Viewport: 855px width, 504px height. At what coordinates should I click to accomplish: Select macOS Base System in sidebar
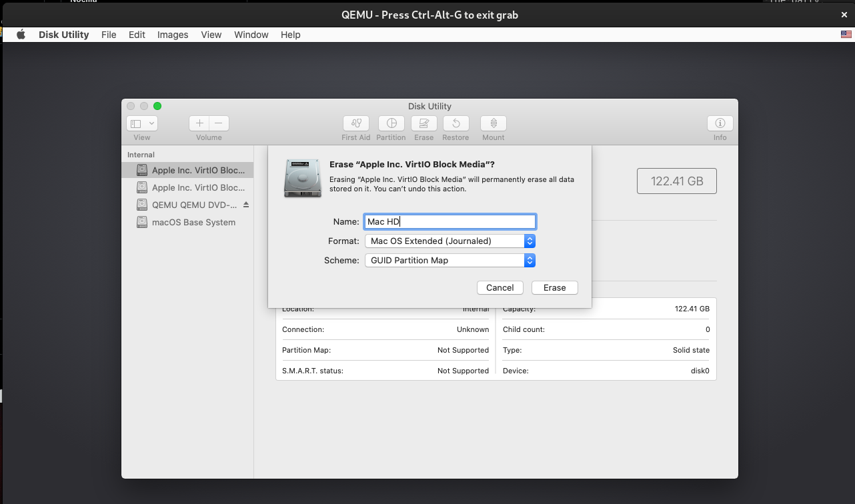click(x=187, y=222)
